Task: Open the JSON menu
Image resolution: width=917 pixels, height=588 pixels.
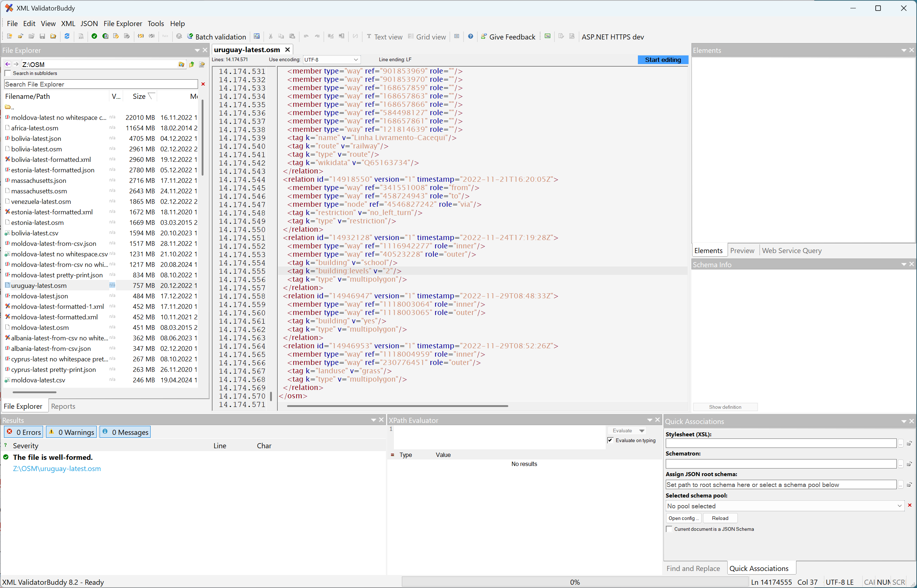Action: click(89, 24)
